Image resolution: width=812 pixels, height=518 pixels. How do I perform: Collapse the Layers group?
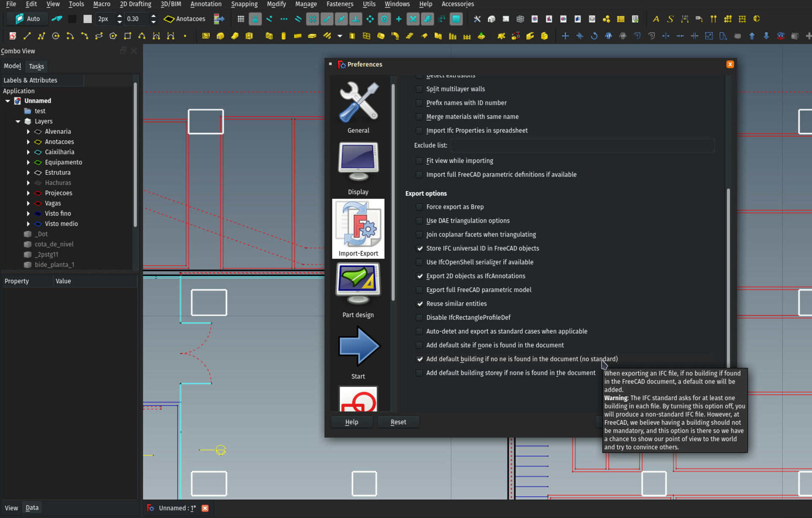point(18,121)
